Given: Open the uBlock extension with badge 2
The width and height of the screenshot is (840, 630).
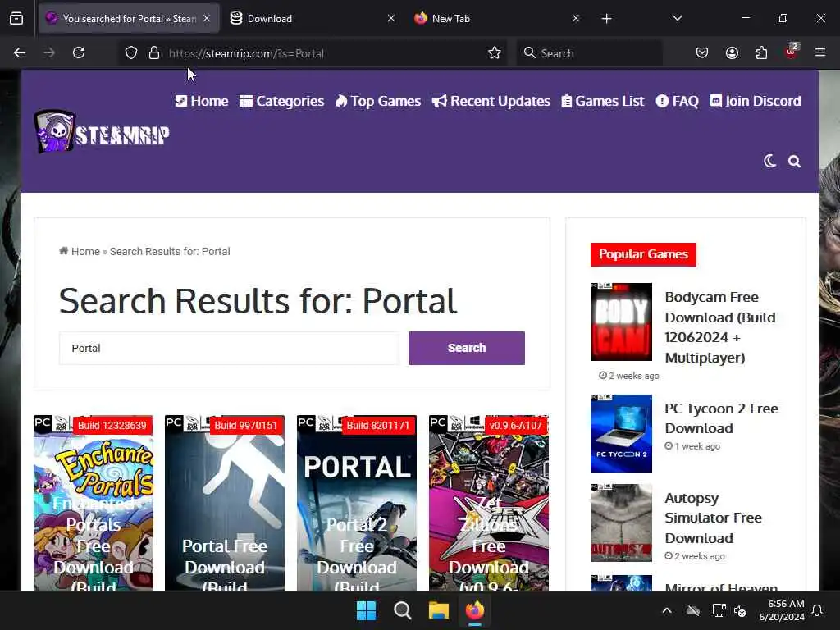Looking at the screenshot, I should [792, 52].
